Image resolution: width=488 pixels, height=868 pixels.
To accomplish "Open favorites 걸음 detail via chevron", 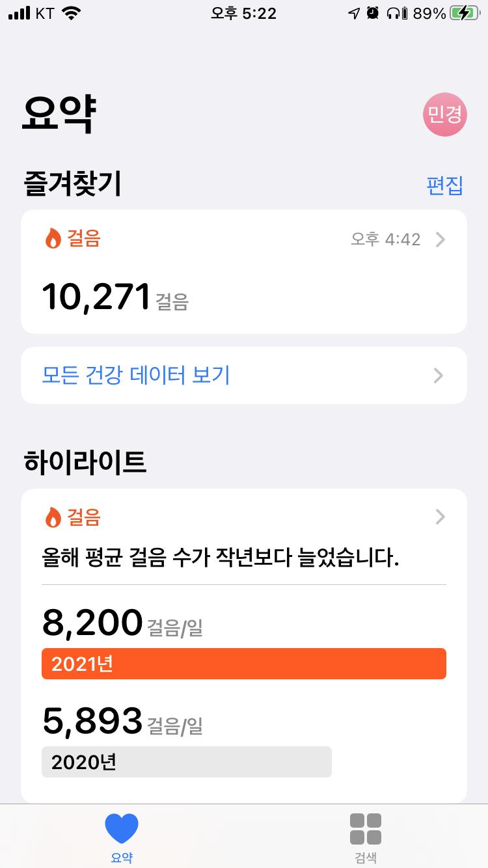I will point(441,239).
